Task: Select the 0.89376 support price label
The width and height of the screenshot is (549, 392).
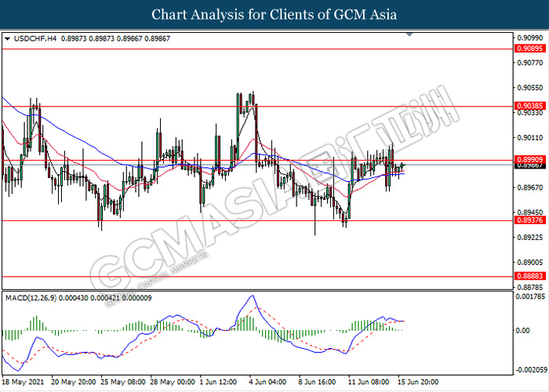Action: pyautogui.click(x=530, y=220)
